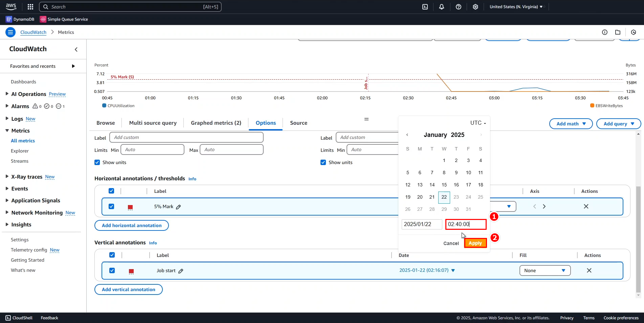
Task: Toggle the select-all checkbox for horizontal annotations
Action: tap(111, 191)
